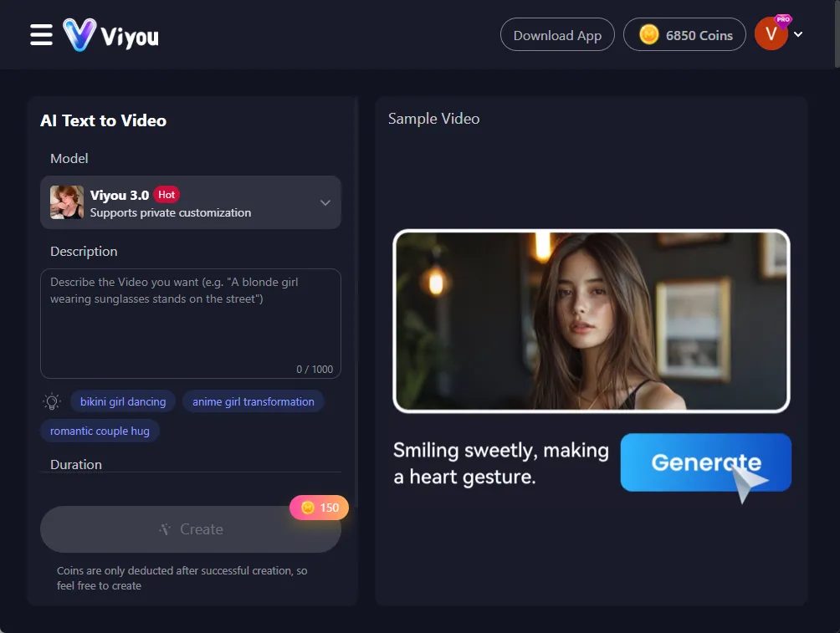The height and width of the screenshot is (633, 840).
Task: Click the lightbulb prompt suggestions icon
Action: pos(52,401)
